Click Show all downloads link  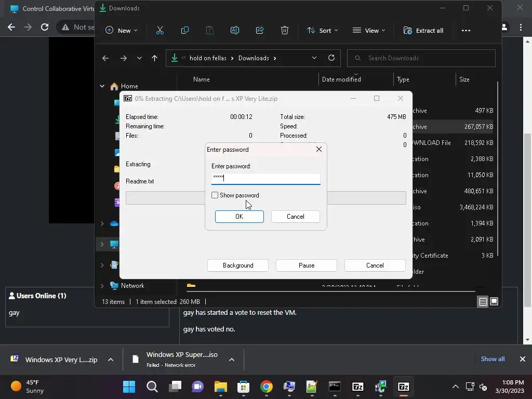[493, 359]
